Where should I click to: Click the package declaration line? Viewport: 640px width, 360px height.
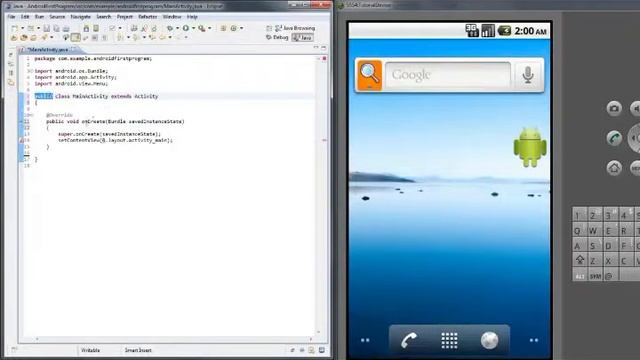93,58
